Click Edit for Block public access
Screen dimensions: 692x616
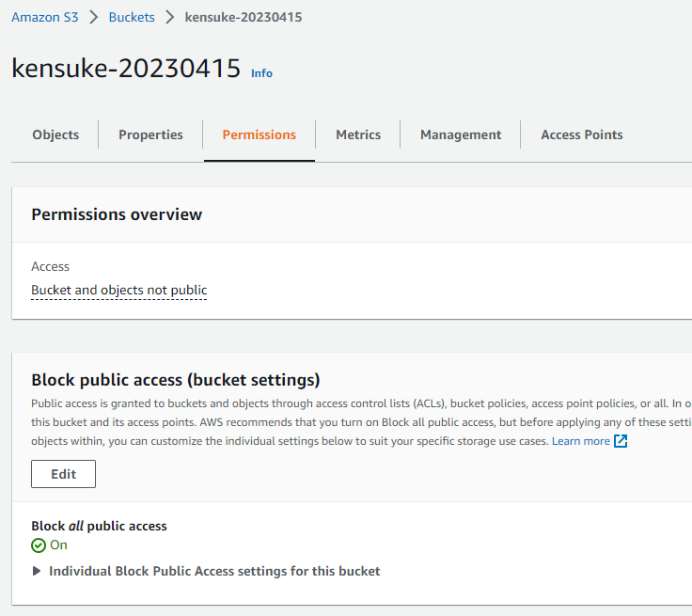[x=63, y=474]
